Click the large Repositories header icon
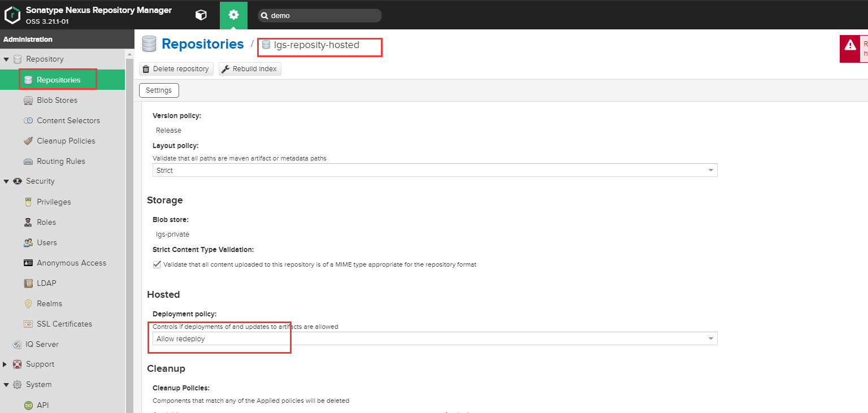The height and width of the screenshot is (413, 868). coord(149,44)
